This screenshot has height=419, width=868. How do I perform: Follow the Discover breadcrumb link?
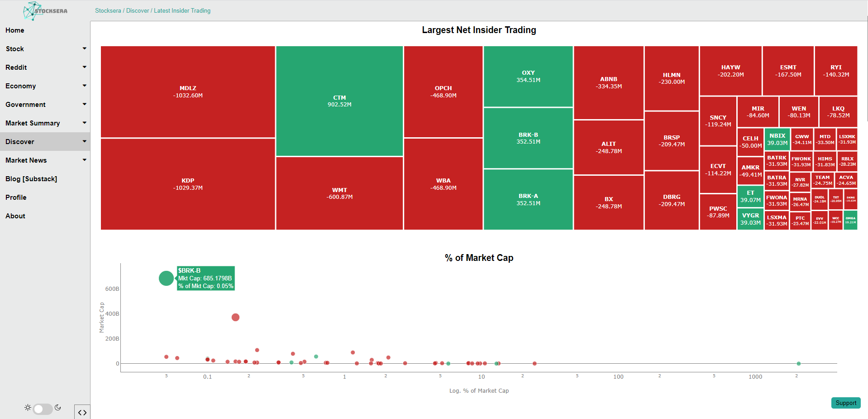click(138, 10)
